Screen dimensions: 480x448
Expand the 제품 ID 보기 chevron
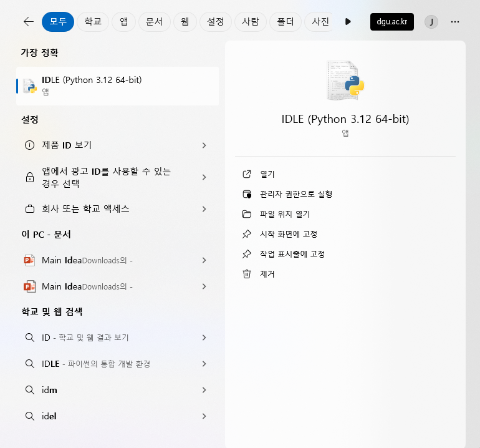coord(204,145)
